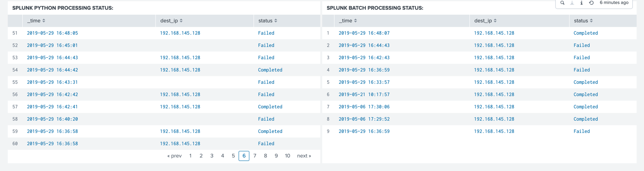Sort batch table by dest_ip column

[486, 21]
